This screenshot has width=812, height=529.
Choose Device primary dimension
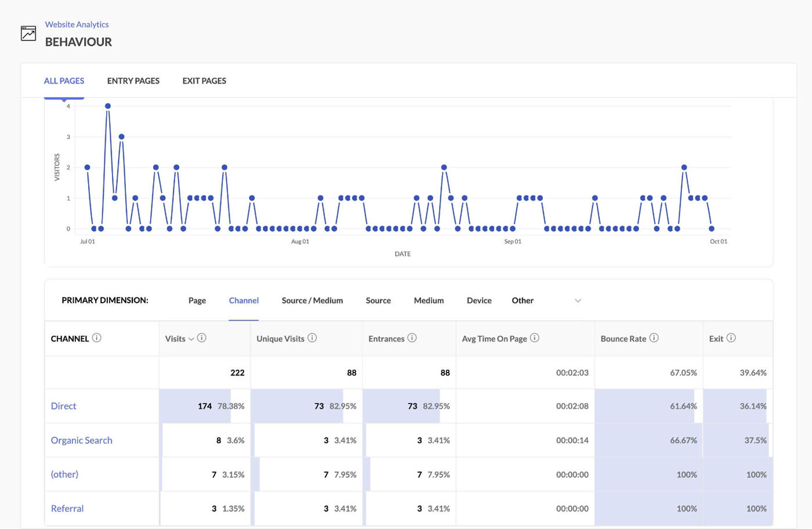click(x=479, y=300)
